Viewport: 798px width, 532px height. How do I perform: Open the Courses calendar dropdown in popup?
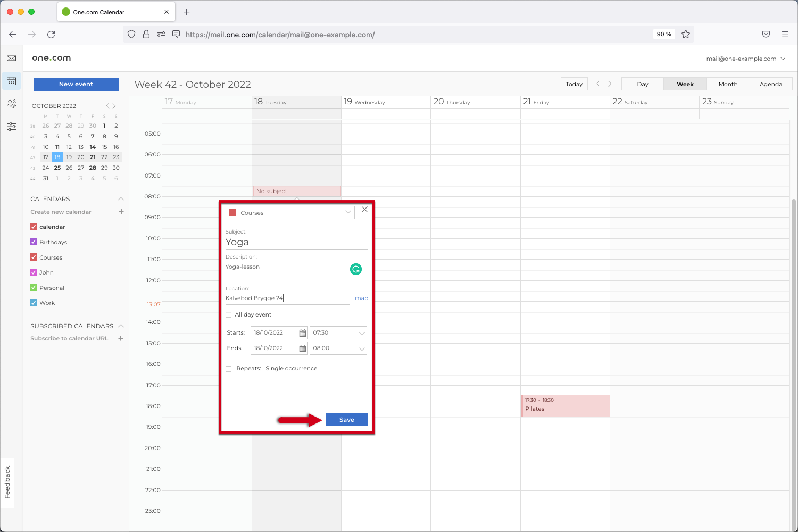[290, 213]
